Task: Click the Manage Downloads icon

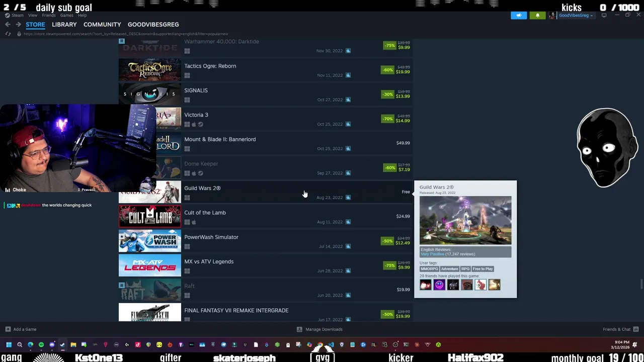Action: tap(299, 329)
